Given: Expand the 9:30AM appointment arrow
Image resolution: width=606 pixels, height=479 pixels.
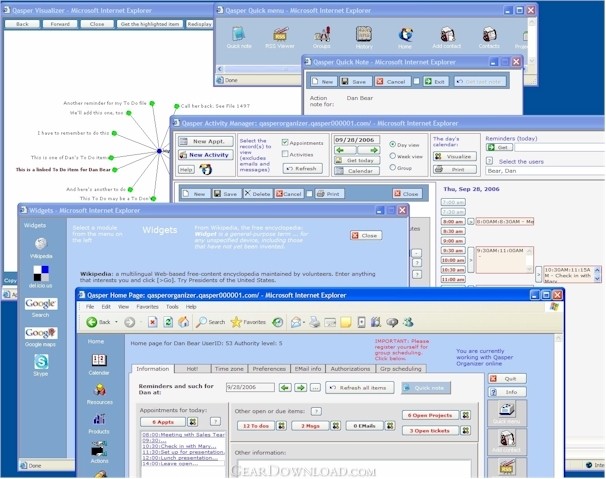Looking at the screenshot, I should coord(470,260).
